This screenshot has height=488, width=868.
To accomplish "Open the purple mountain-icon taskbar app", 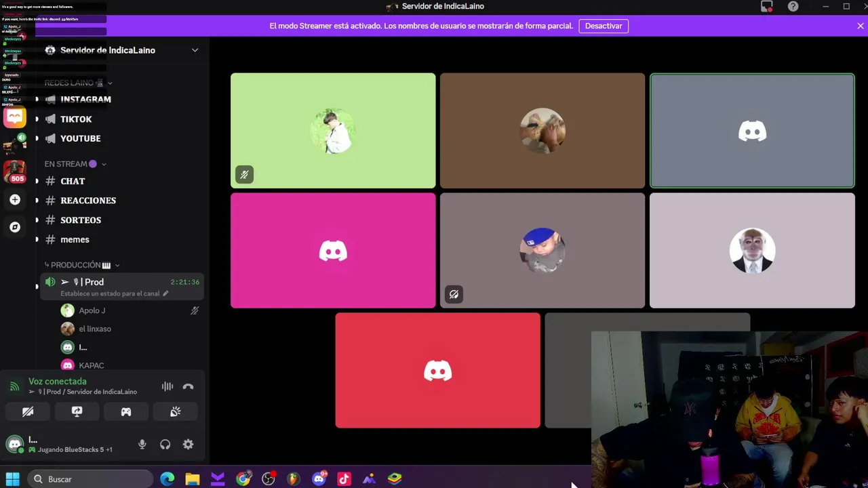I will pyautogui.click(x=370, y=479).
